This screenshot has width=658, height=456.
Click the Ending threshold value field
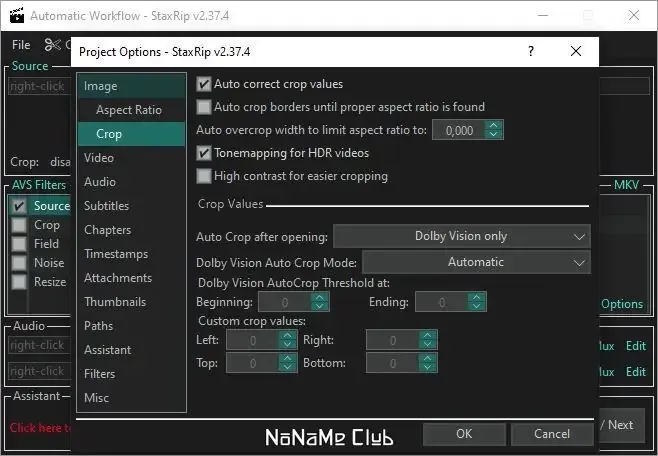click(x=442, y=302)
